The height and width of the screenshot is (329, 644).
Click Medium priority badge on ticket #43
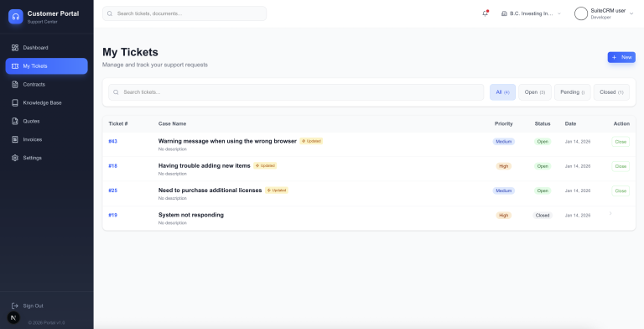click(503, 142)
